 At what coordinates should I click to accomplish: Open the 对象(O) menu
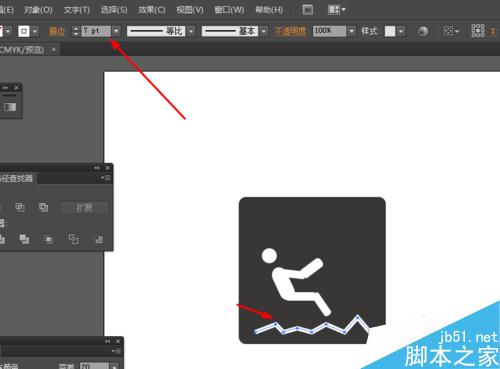click(x=38, y=10)
